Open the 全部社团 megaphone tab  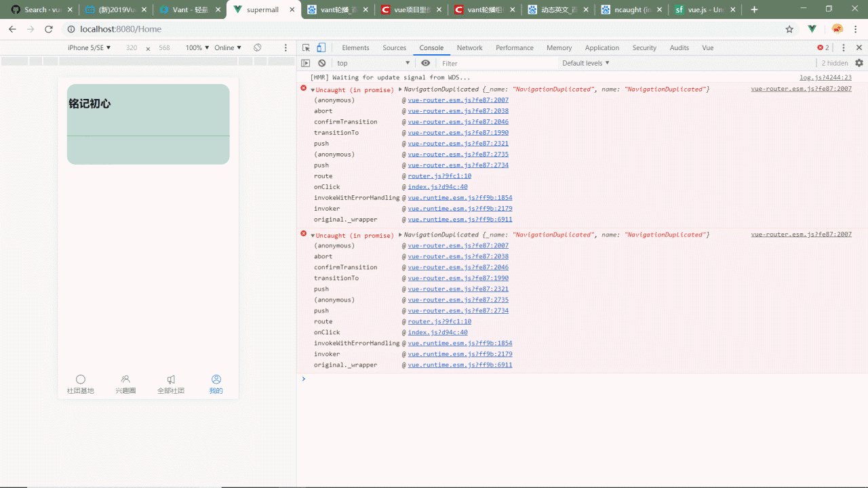tap(171, 384)
